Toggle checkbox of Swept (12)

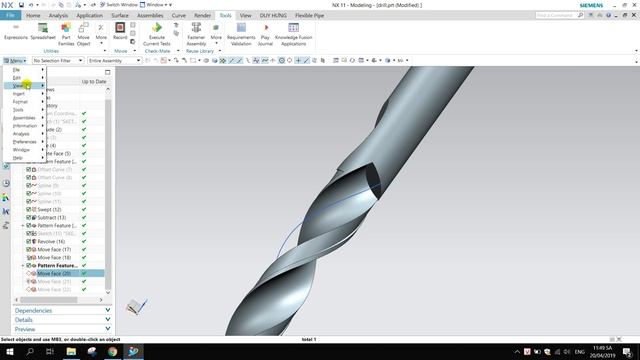tap(29, 209)
